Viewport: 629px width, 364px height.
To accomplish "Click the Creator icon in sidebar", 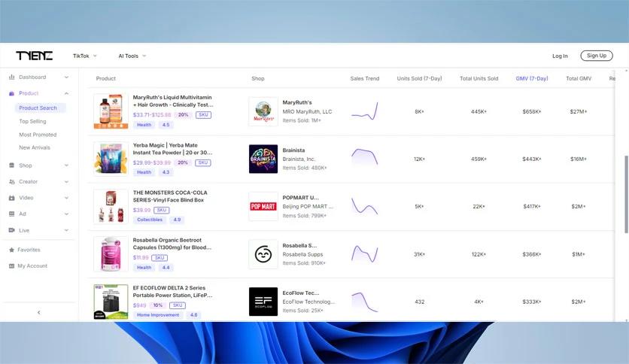I will 11,181.
